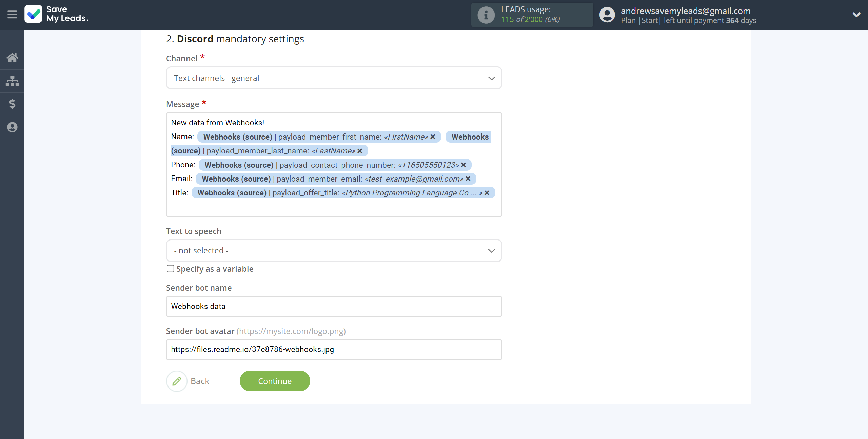This screenshot has height=439, width=868.
Task: Go to the Home dashboard icon
Action: (x=12, y=58)
